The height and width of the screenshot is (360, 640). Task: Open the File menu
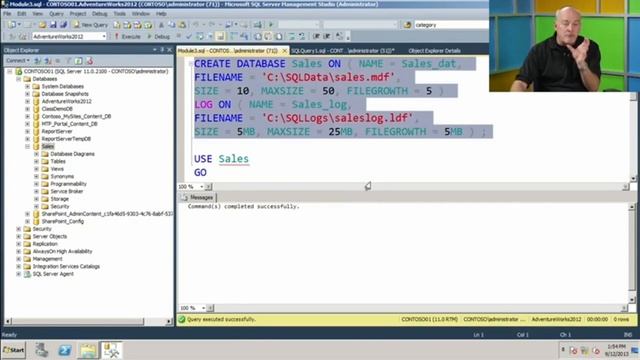pos(7,13)
